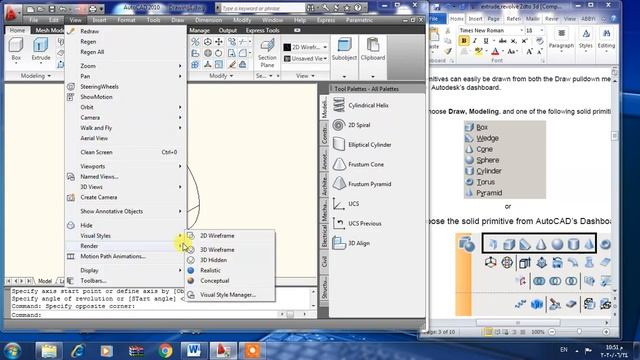Expand Modify panel dropdown
The width and height of the screenshot is (640, 360).
click(x=221, y=76)
